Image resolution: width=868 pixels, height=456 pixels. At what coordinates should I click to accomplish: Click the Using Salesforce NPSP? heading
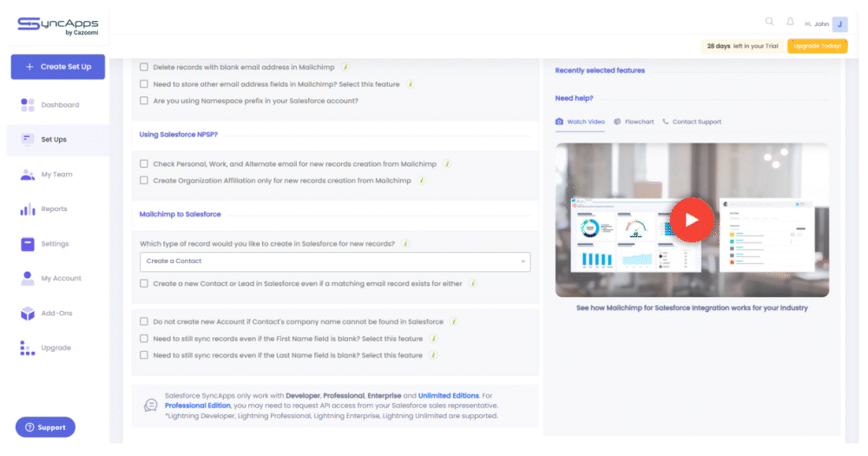tap(178, 135)
